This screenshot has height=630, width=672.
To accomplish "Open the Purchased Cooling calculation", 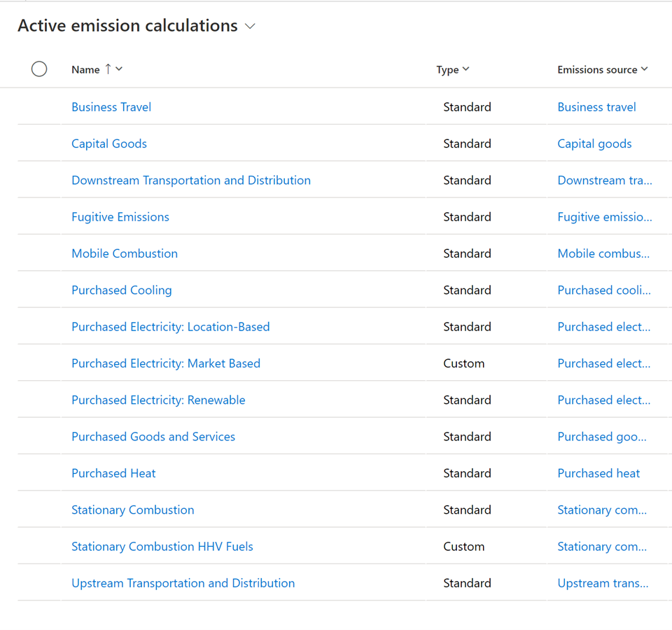I will point(122,290).
